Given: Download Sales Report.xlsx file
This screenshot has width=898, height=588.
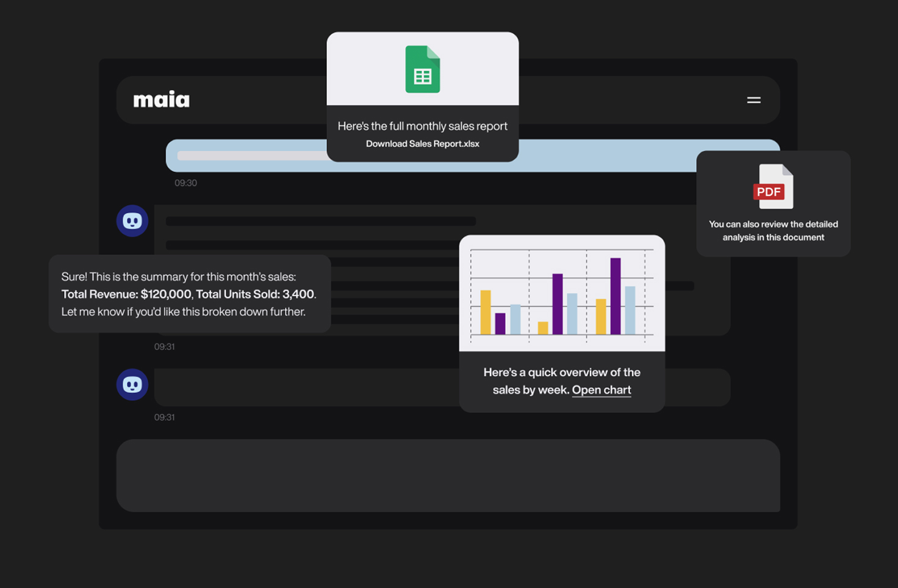Looking at the screenshot, I should pyautogui.click(x=422, y=144).
